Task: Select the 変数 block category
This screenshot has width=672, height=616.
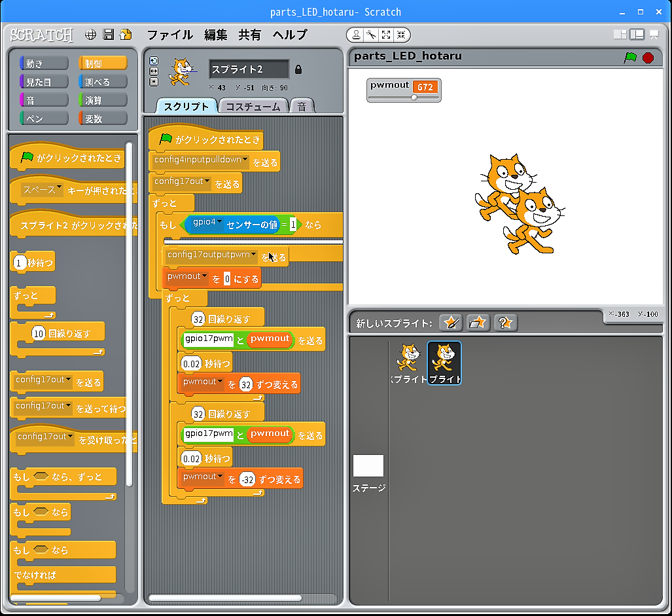Action: click(x=103, y=118)
